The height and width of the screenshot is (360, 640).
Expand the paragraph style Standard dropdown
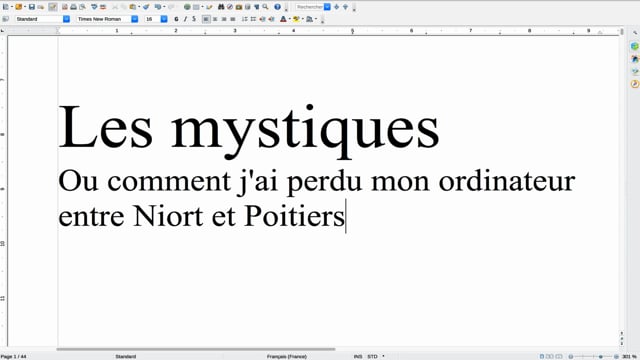pyautogui.click(x=66, y=19)
